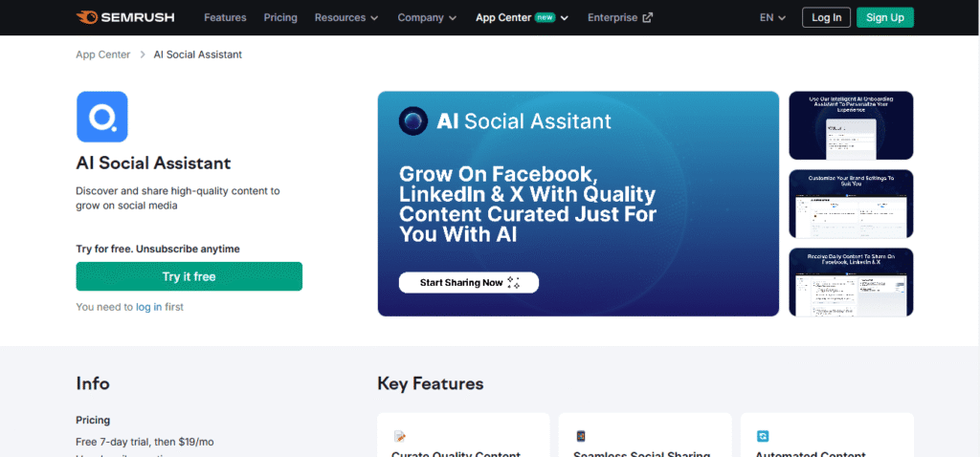Screen dimensions: 980x457
Task: Open the EN language selector
Action: 772,17
